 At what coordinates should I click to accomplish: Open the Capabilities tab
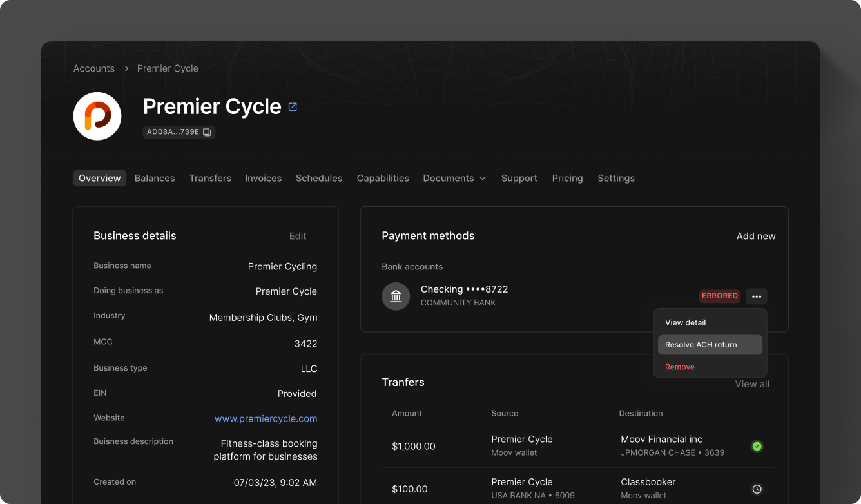[383, 179]
